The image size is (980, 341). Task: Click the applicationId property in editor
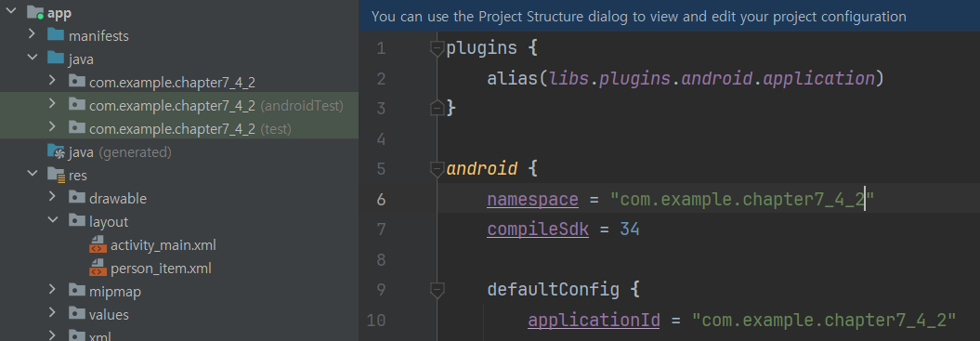pyautogui.click(x=594, y=321)
